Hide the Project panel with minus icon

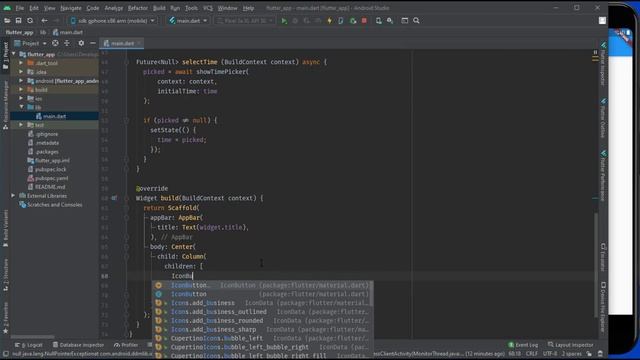click(93, 43)
